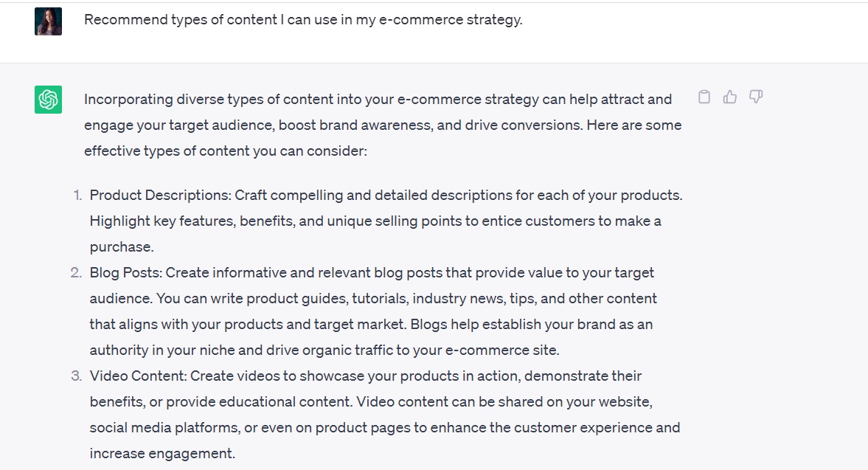
Task: Click the "Blog Posts" list heading
Action: pyautogui.click(x=125, y=273)
